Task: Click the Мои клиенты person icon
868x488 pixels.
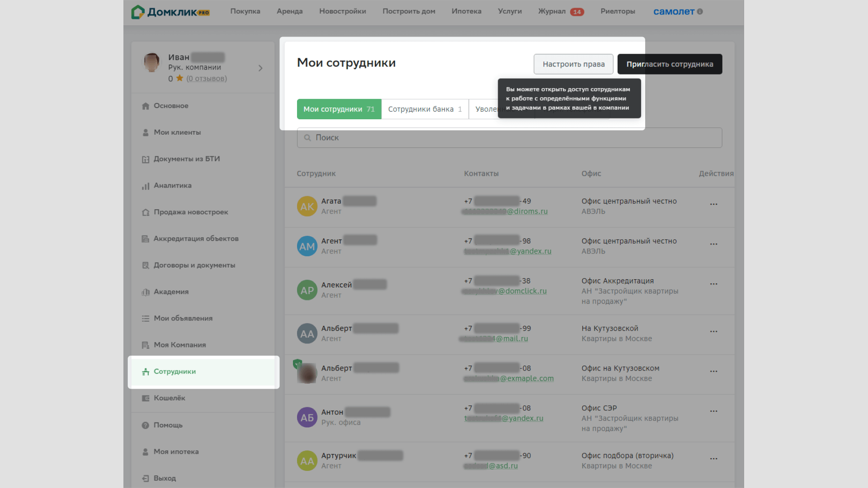Action: [x=146, y=132]
